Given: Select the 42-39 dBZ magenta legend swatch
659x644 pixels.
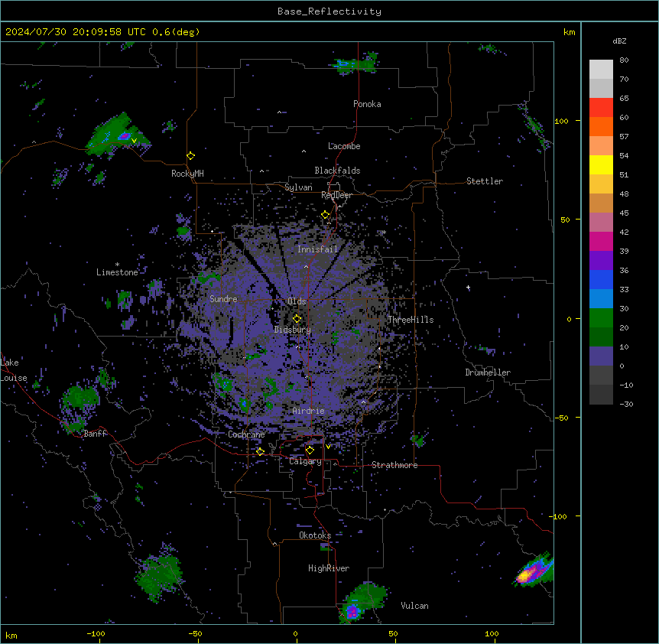Looking at the screenshot, I should (x=601, y=242).
